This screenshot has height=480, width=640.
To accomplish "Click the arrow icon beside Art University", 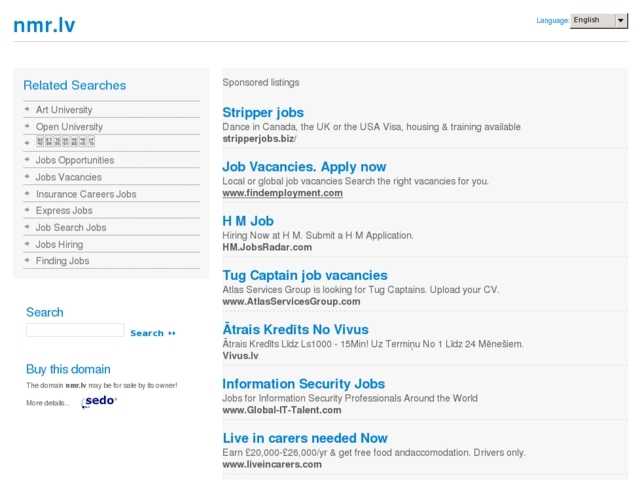I will tap(27, 109).
